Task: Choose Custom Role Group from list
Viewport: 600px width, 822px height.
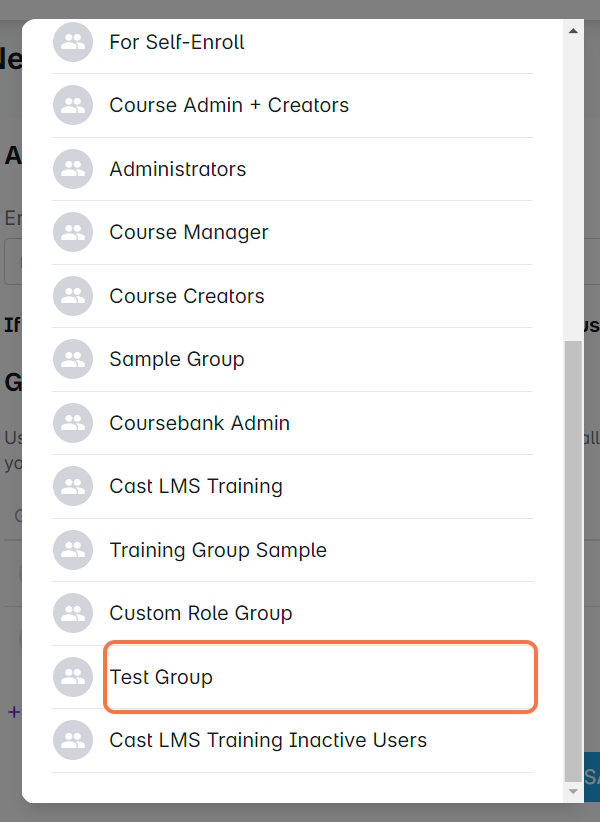Action: [x=201, y=613]
